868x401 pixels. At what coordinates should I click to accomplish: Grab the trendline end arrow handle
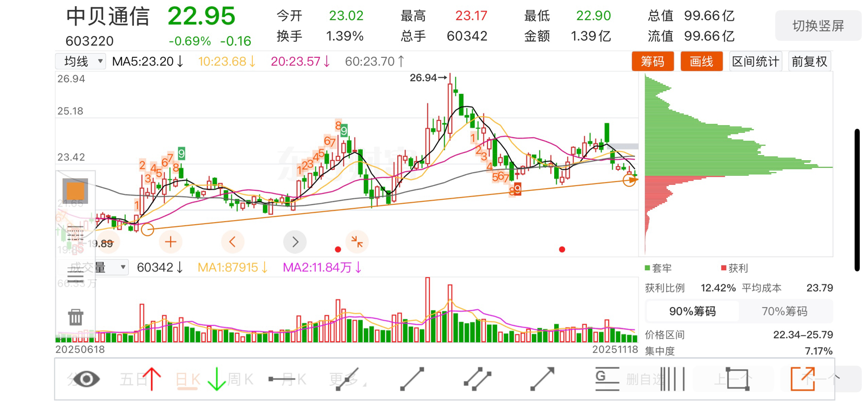(x=630, y=180)
